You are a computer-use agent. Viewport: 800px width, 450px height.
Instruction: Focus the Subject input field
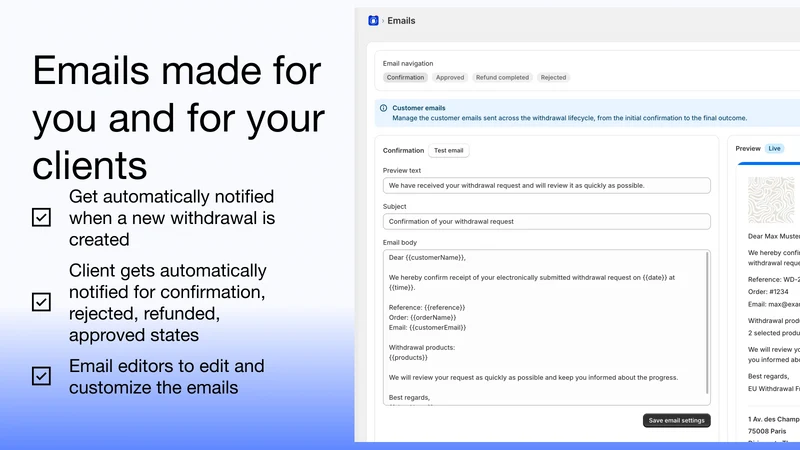[546, 221]
